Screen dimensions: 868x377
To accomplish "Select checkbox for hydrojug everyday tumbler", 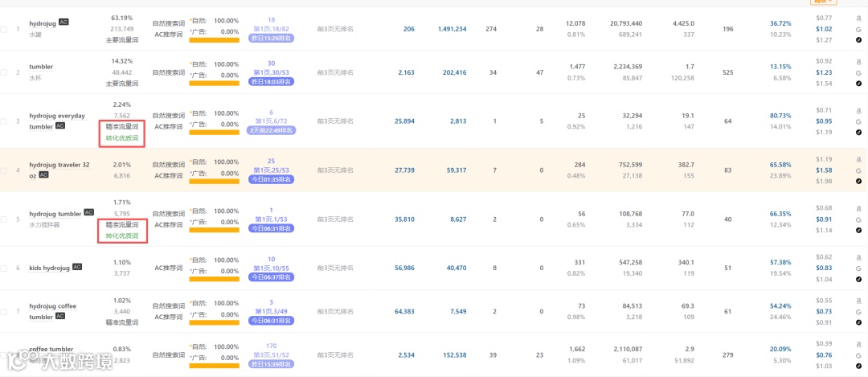I will 4,121.
